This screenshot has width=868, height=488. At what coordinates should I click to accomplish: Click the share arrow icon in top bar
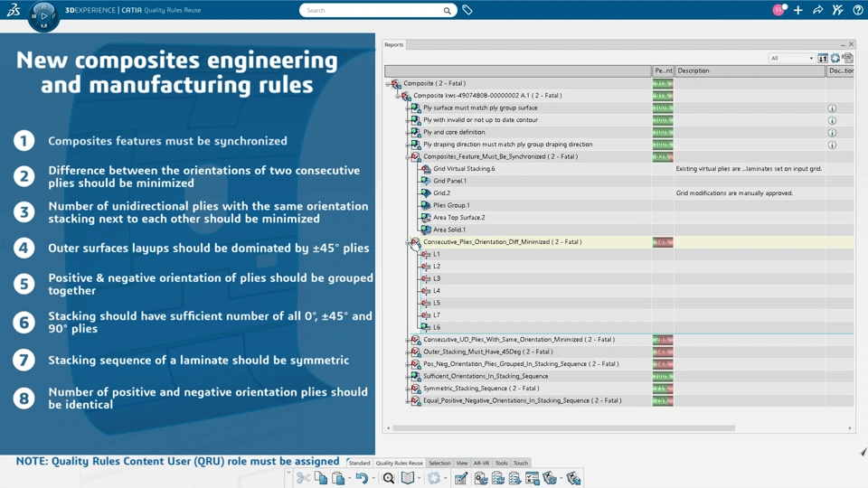click(817, 10)
